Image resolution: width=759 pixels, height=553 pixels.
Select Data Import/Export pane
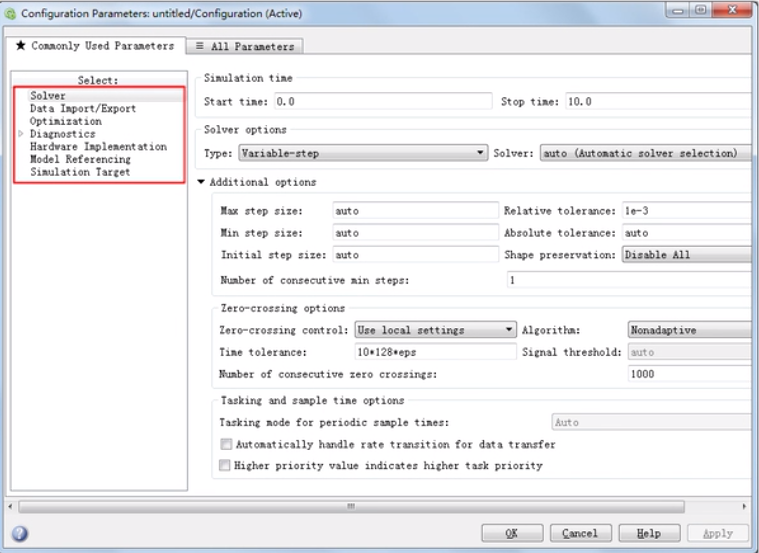83,108
